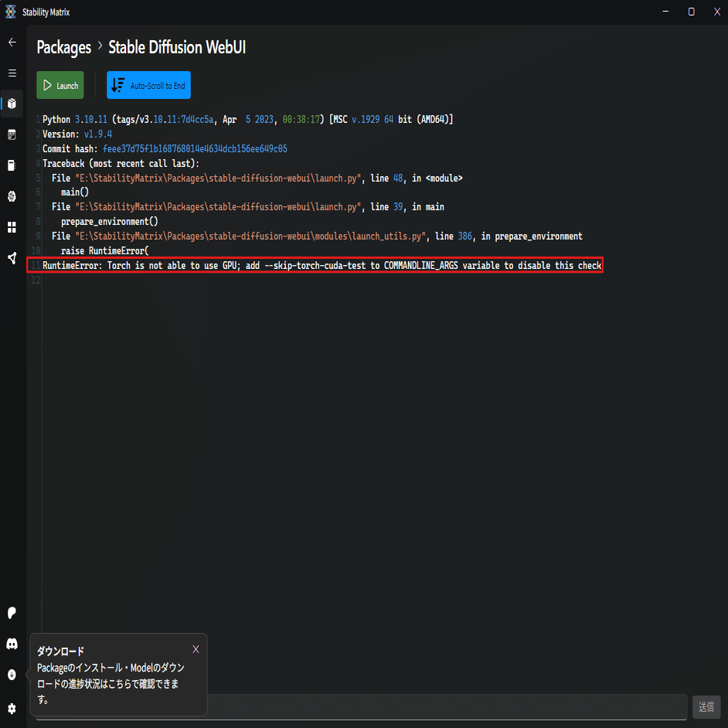Click the launch_utils.py line 386 entry

point(317,236)
